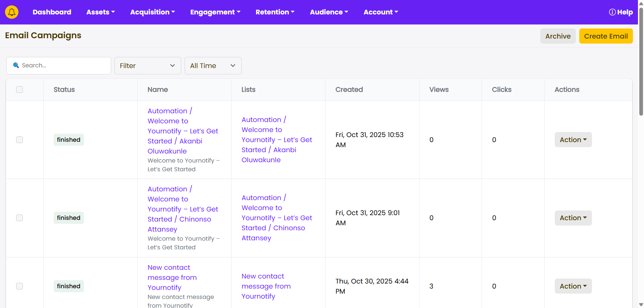Open the New contact message campaign name link

(172, 278)
